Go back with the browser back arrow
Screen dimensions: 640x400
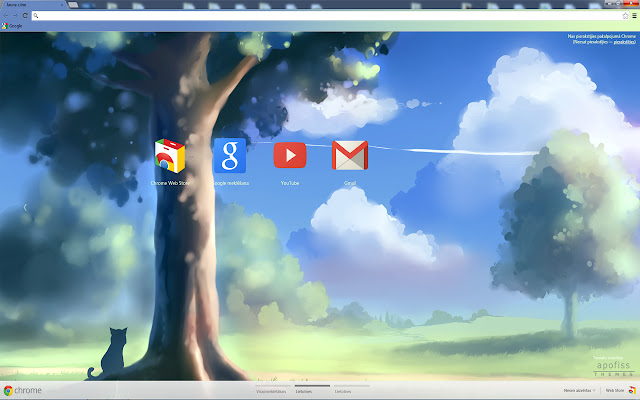click(6, 16)
